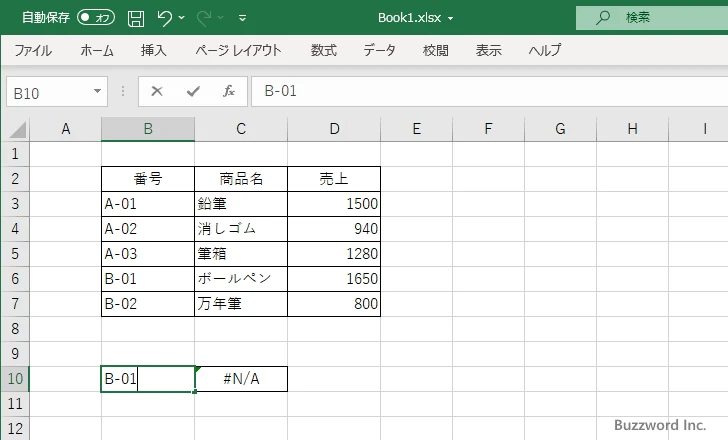Switch to the 挿入 tab
Image resolution: width=728 pixels, height=440 pixels.
click(154, 50)
